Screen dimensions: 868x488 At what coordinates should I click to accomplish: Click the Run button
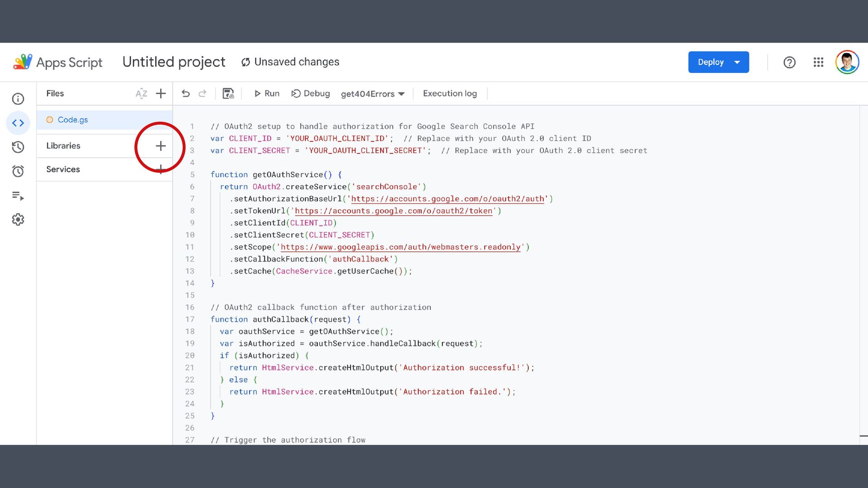click(x=267, y=94)
